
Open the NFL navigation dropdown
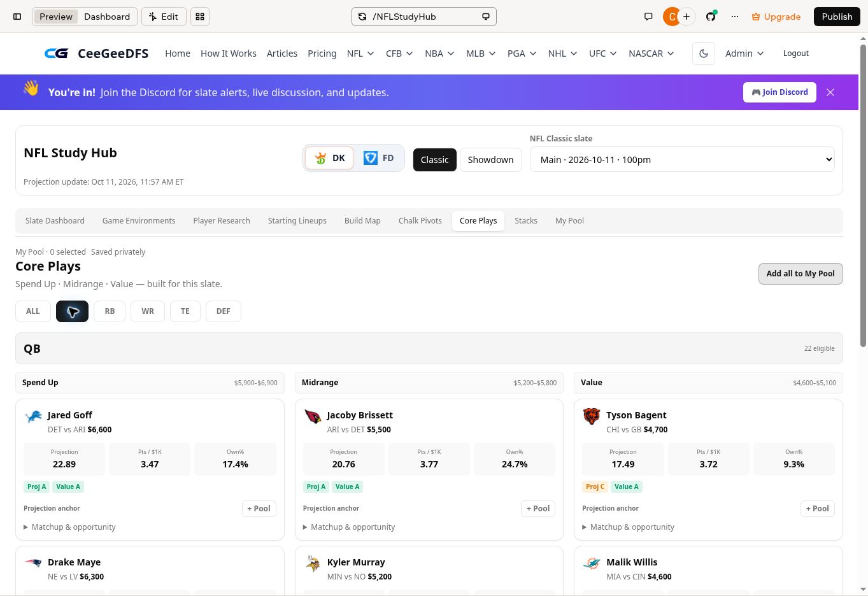click(360, 53)
